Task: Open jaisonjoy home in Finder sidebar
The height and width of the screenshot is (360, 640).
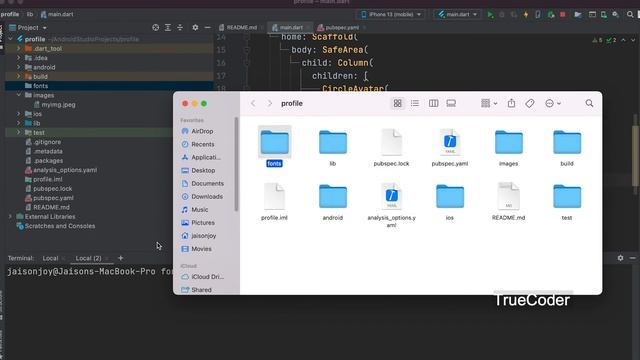Action: pyautogui.click(x=204, y=236)
